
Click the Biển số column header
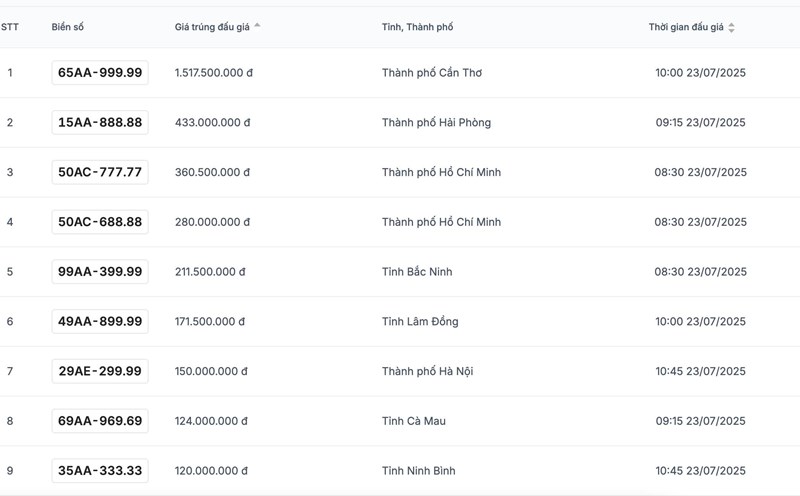pos(69,27)
